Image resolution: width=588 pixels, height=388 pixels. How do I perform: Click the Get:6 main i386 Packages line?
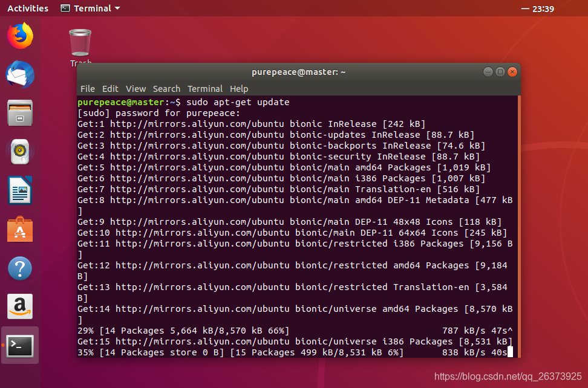[281, 178]
